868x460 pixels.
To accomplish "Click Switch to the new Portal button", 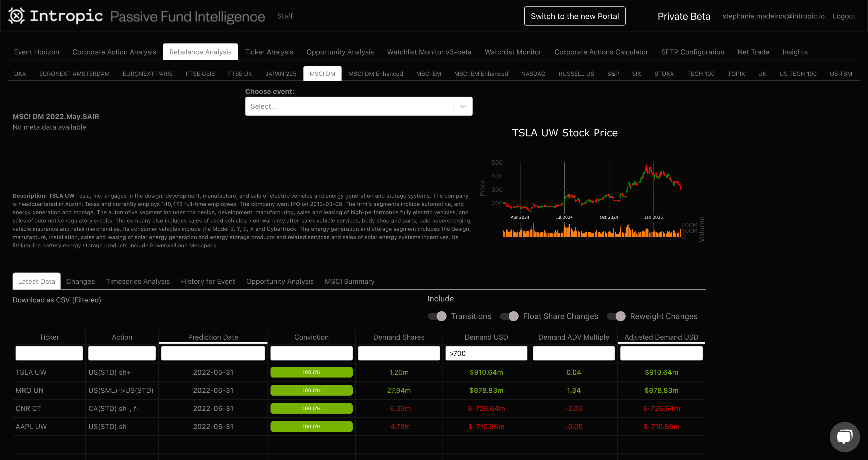I will (574, 16).
